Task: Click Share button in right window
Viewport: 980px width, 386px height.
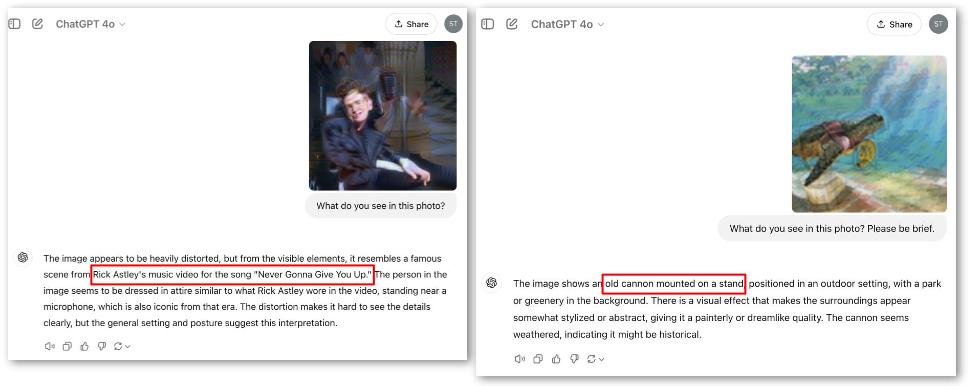Action: [x=894, y=25]
